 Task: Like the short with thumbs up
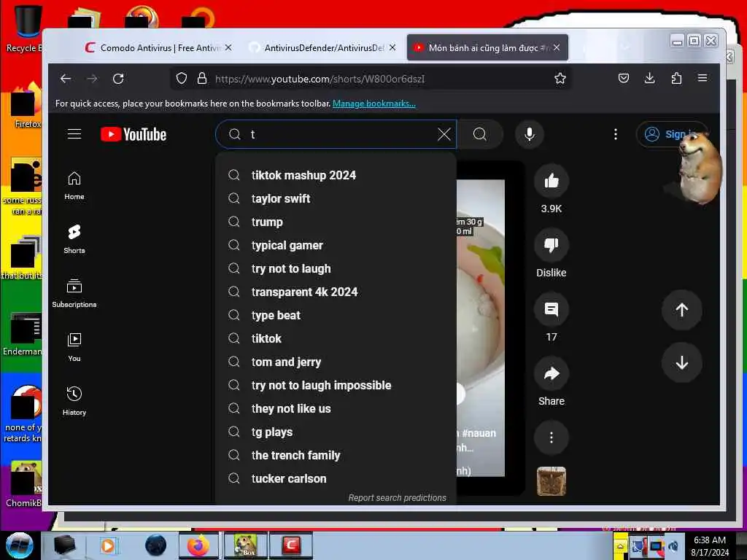[x=551, y=182]
